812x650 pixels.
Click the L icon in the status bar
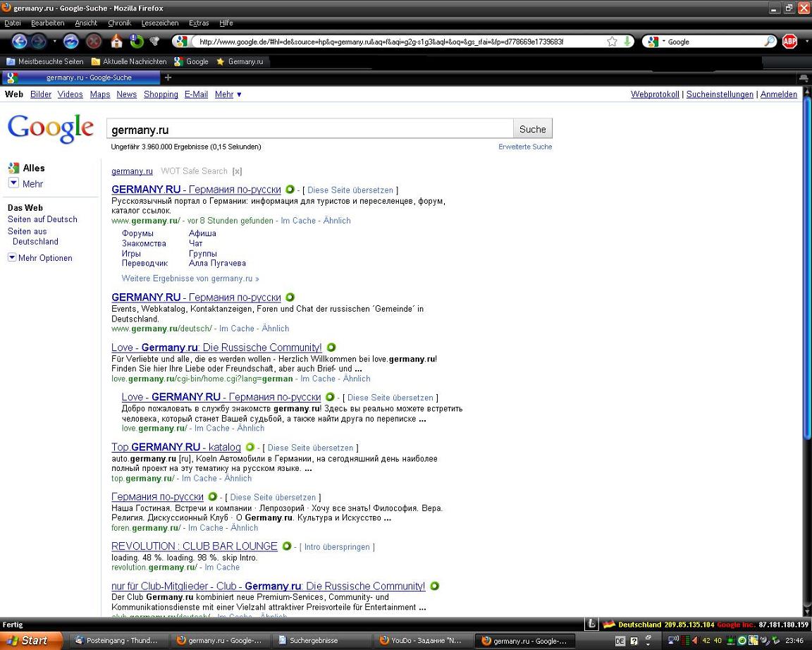click(591, 625)
